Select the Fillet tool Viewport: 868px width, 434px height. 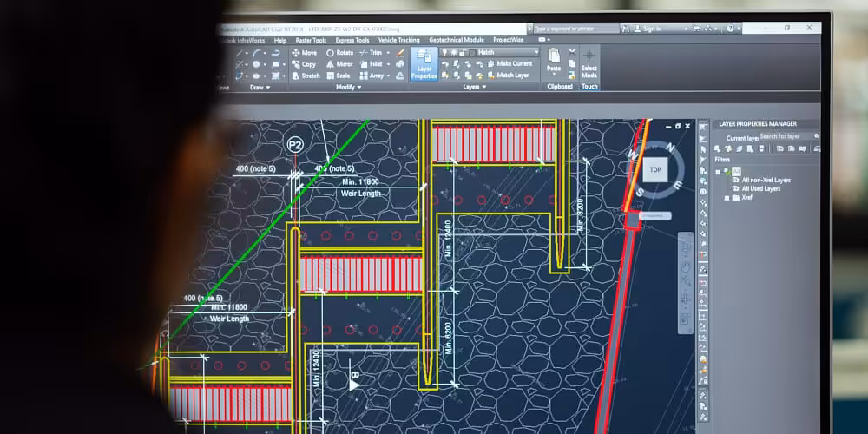tap(372, 64)
